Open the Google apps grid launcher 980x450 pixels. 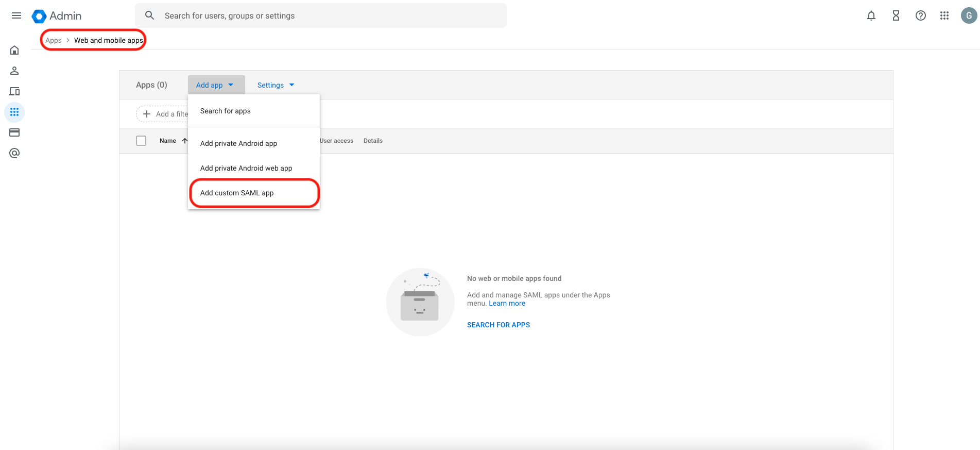[944, 15]
